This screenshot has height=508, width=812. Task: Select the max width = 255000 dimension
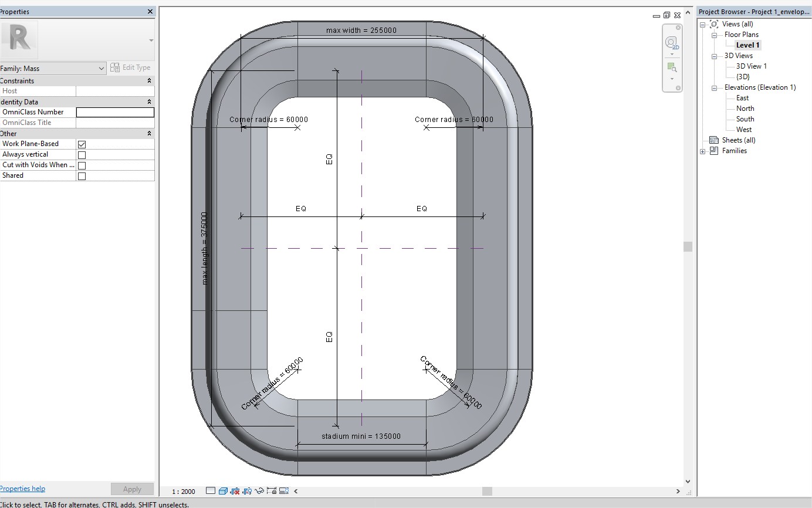point(361,31)
